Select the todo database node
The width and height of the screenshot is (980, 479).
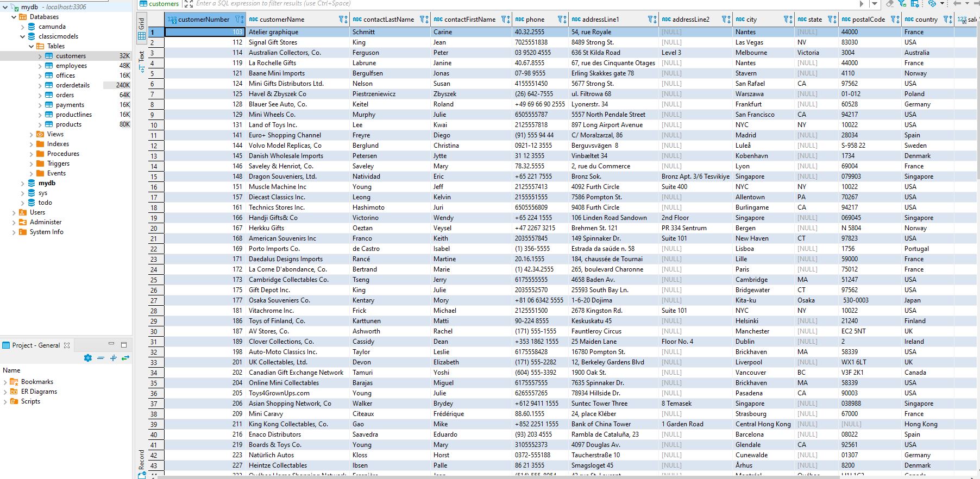point(45,203)
